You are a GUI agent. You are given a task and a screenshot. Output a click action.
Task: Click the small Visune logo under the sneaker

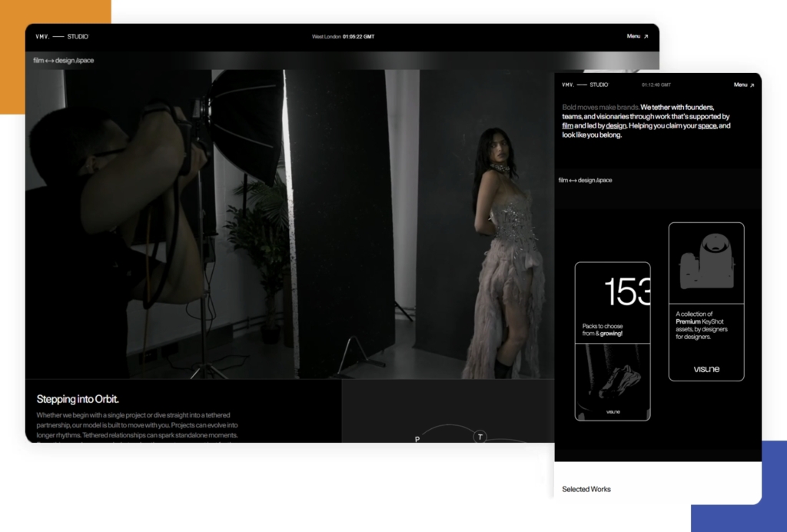pyautogui.click(x=613, y=411)
